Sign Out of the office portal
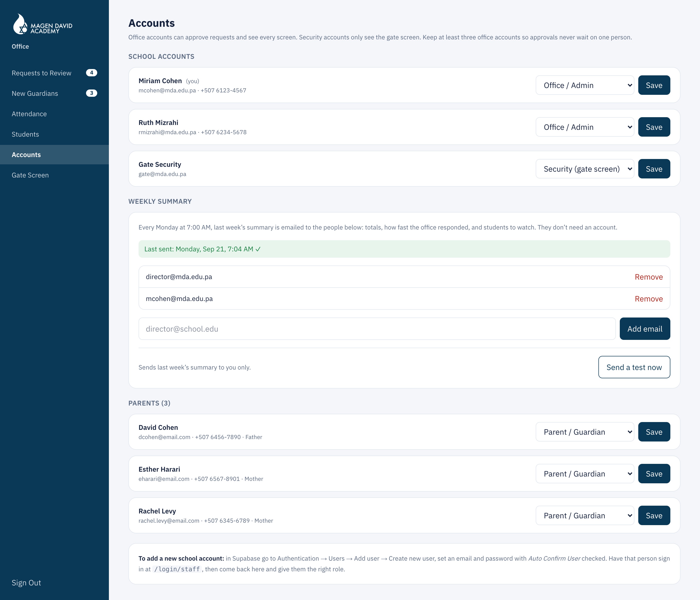 (x=26, y=583)
